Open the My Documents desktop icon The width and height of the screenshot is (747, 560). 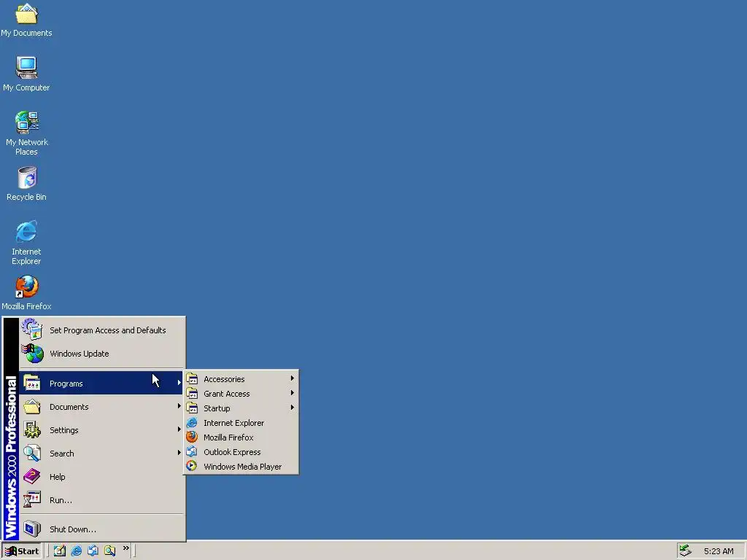click(x=26, y=20)
